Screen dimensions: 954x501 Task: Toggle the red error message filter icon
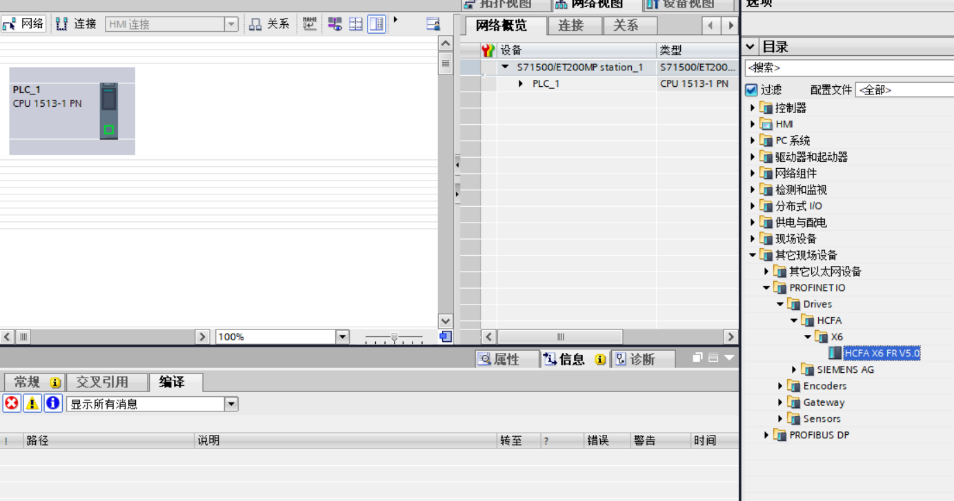pyautogui.click(x=12, y=404)
